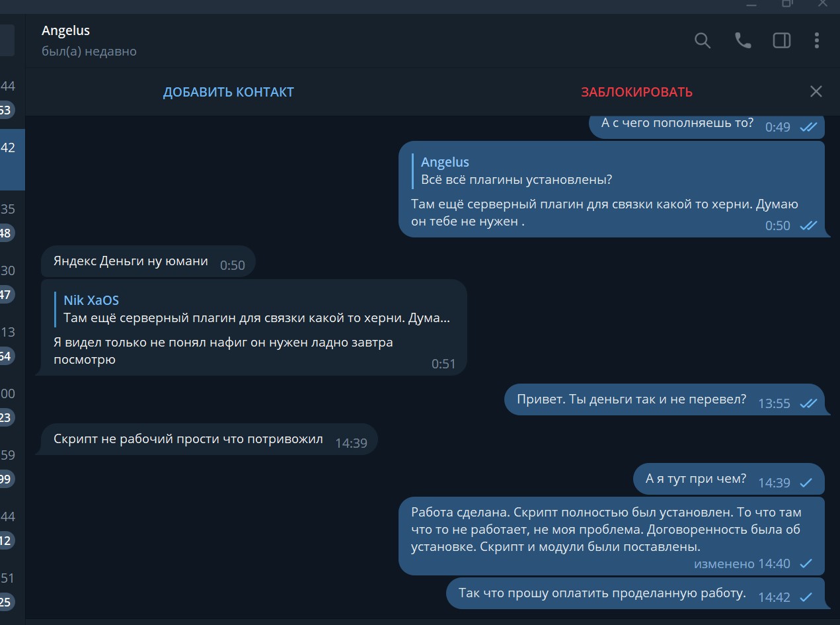Click the message 'А я тут при чем?'
The image size is (840, 625).
point(696,479)
